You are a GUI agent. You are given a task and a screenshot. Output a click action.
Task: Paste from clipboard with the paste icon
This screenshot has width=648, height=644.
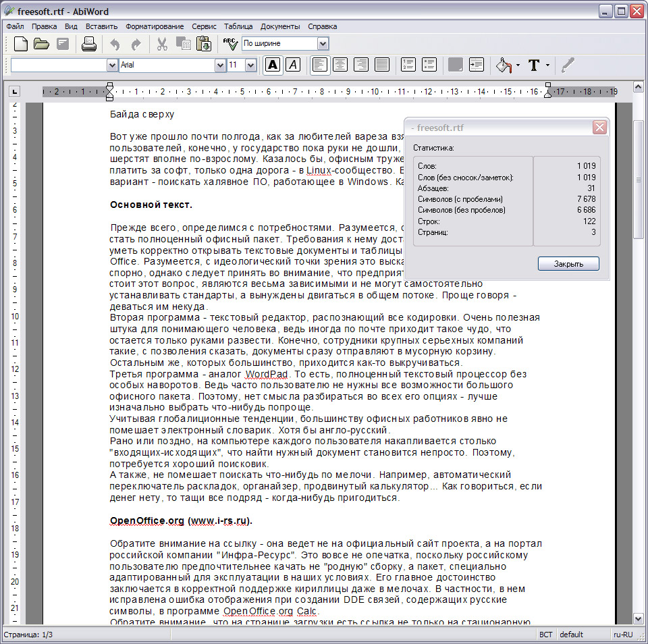[x=204, y=44]
